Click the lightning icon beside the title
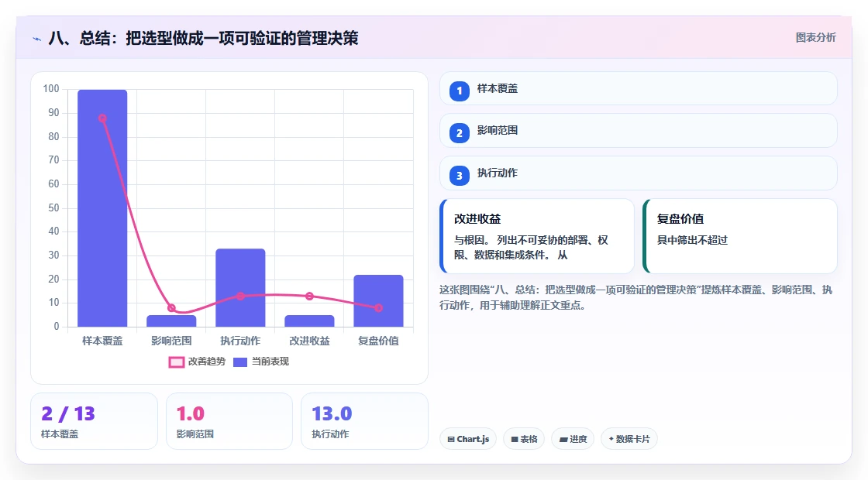 coord(37,39)
